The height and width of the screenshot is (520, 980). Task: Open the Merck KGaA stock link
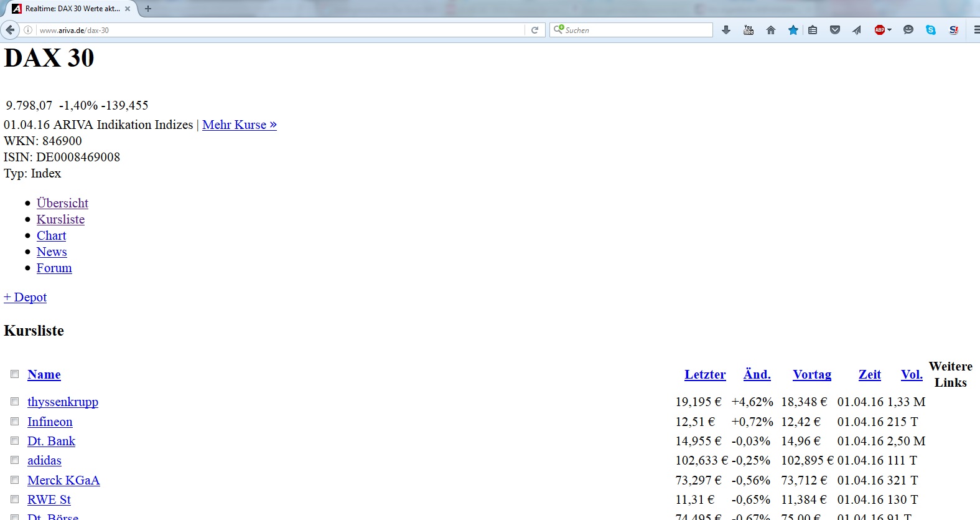(63, 480)
